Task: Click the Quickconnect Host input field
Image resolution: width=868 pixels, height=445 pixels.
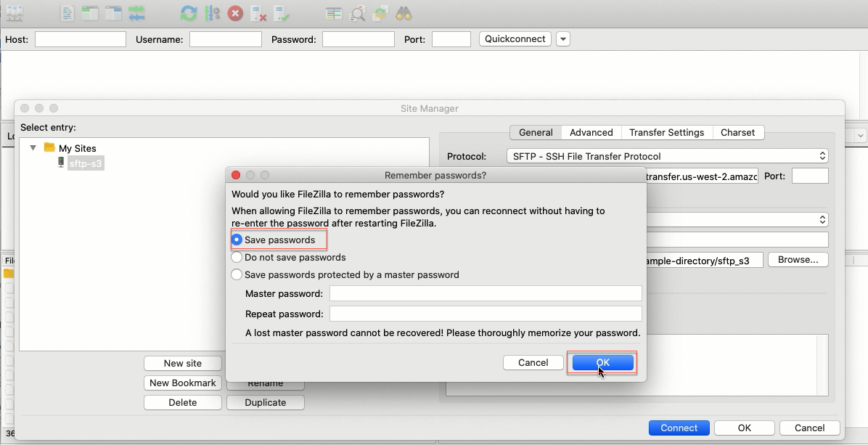Action: click(x=81, y=39)
